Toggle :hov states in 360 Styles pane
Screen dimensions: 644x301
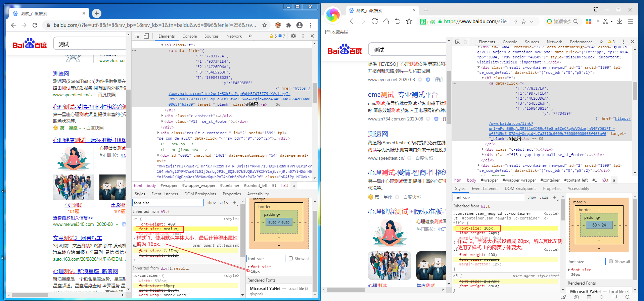pyautogui.click(x=532, y=197)
